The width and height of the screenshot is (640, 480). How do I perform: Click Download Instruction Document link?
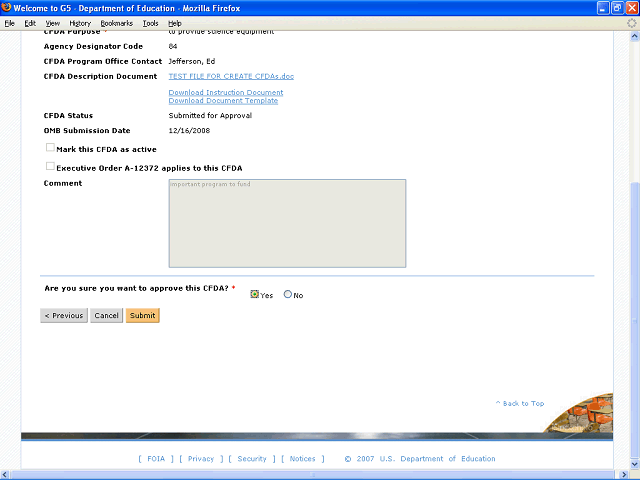(226, 92)
